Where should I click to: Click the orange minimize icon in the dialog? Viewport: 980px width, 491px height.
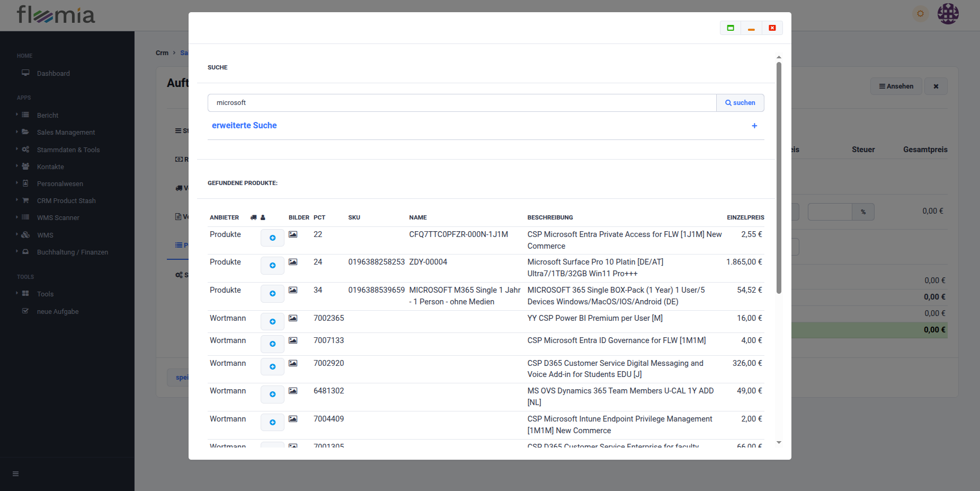[751, 28]
